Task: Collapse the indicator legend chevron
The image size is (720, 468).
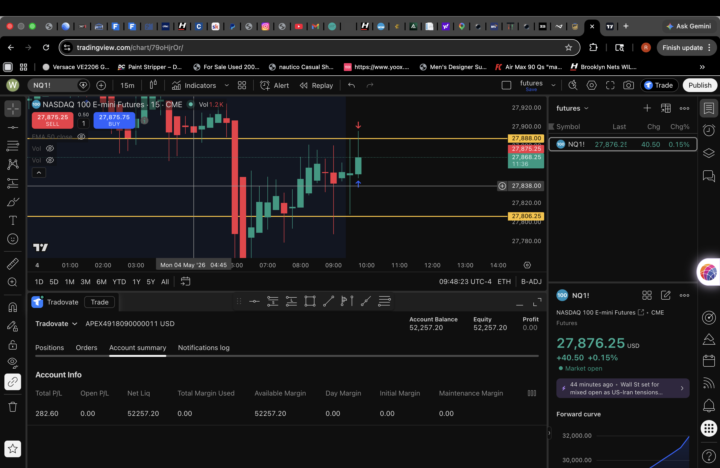Action: (39, 173)
